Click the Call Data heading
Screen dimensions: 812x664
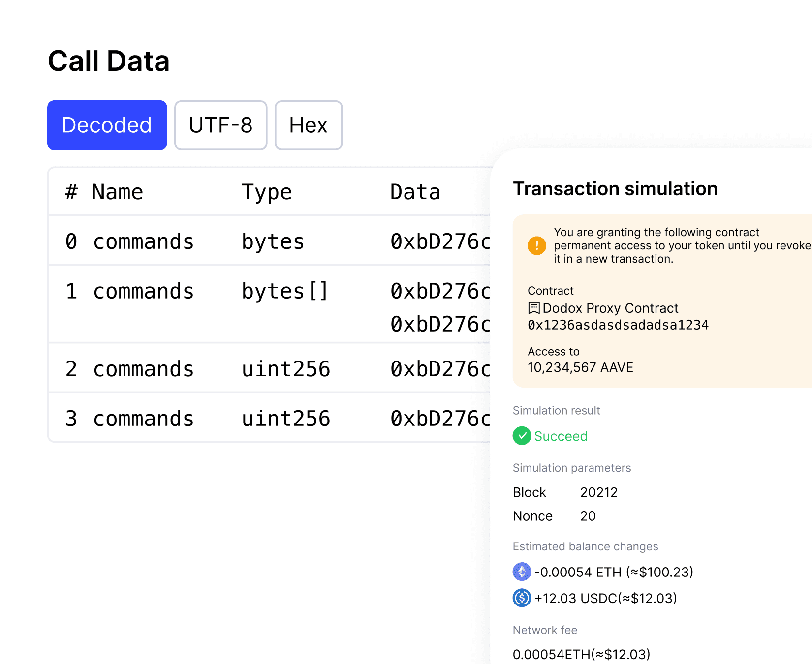(109, 61)
